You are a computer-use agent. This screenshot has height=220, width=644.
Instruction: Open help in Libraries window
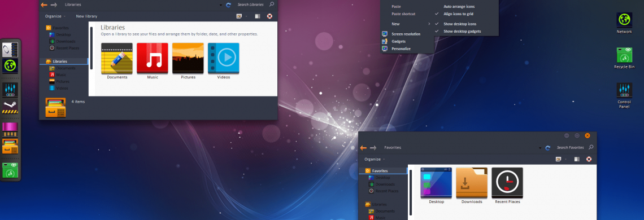pos(270,16)
